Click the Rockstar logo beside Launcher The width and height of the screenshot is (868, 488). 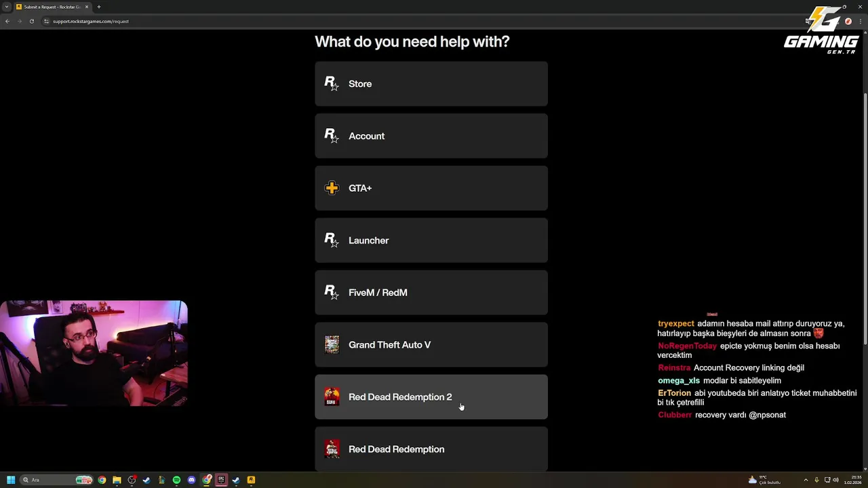tap(332, 240)
